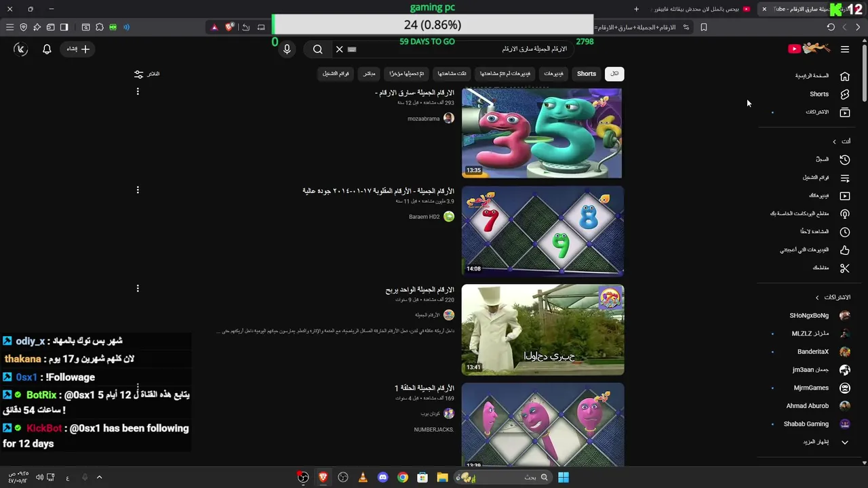
Task: Open options menu for 'الواحد يربح' video
Action: pos(138,289)
